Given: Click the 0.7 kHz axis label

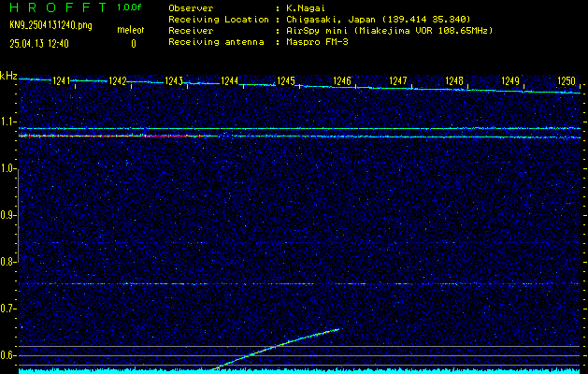Looking at the screenshot, I should coord(8,309).
